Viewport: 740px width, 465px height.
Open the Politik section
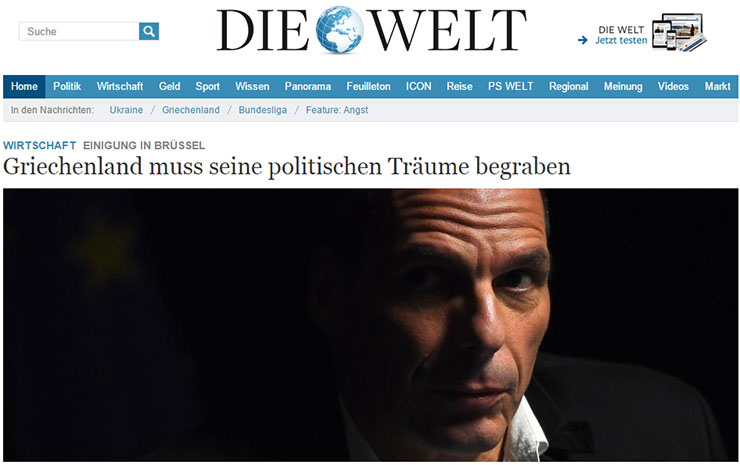(x=67, y=86)
